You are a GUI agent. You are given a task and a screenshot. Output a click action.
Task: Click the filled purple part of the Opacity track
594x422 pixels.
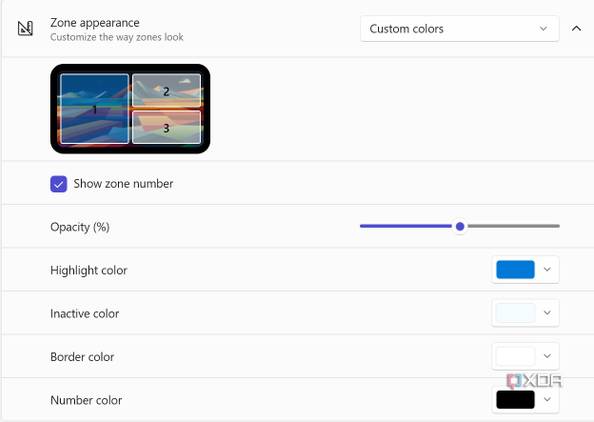click(406, 226)
